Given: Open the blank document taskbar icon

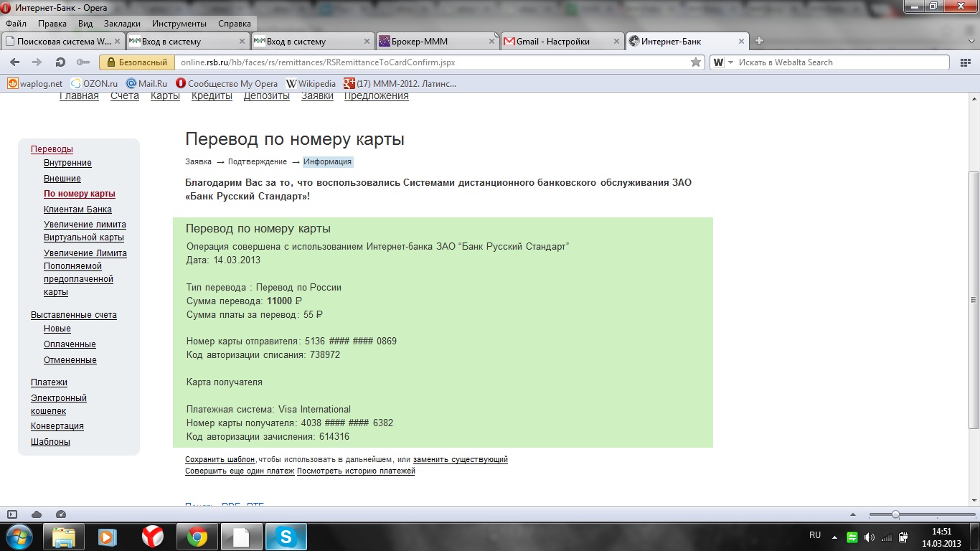Looking at the screenshot, I should coord(242,537).
